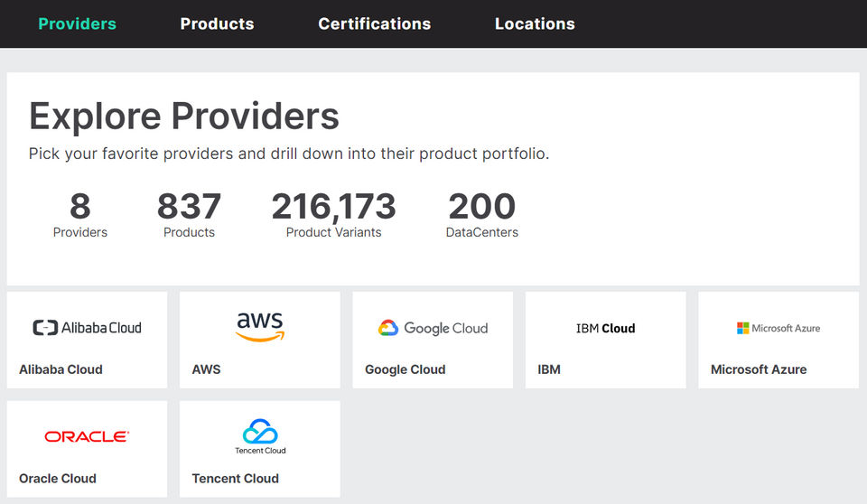This screenshot has height=504, width=867.
Task: Click the 'Pick your favorite providers' description
Action: point(289,154)
